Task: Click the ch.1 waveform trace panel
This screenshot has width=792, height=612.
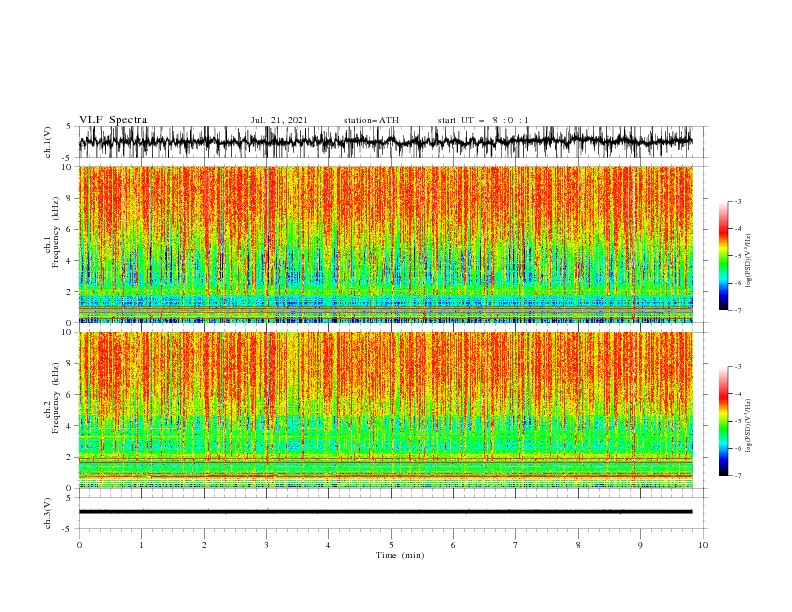Action: [392, 142]
